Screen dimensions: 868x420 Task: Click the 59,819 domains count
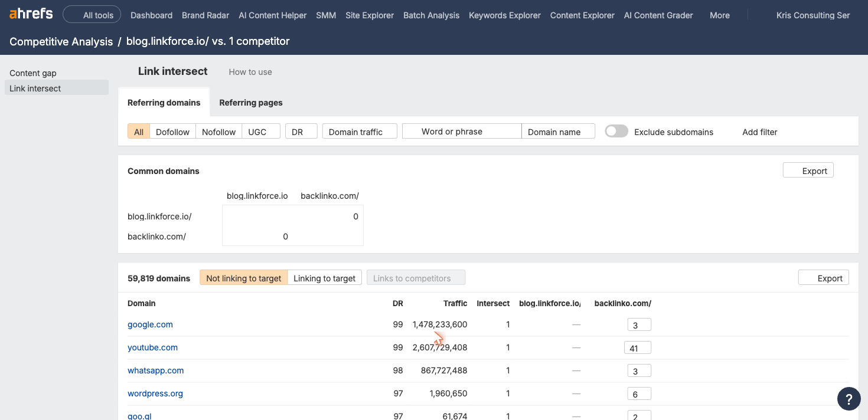click(x=159, y=278)
